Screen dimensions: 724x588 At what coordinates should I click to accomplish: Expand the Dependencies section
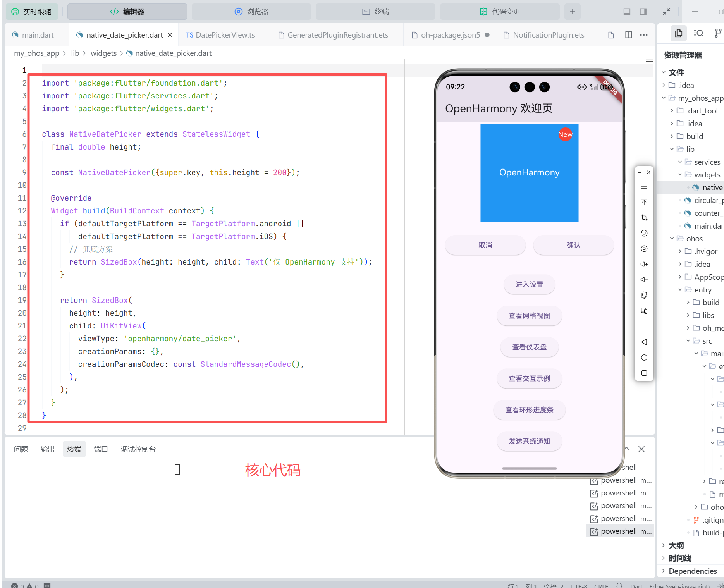[664, 571]
